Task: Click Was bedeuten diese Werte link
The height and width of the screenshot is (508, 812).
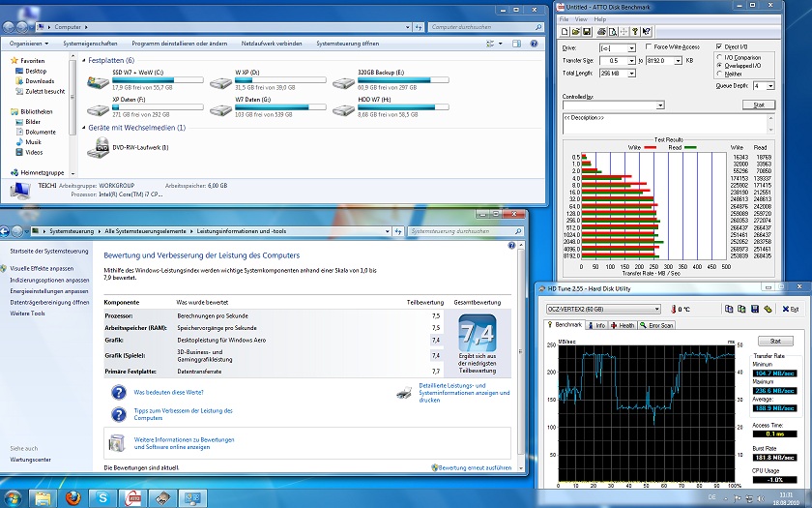Action: point(168,393)
